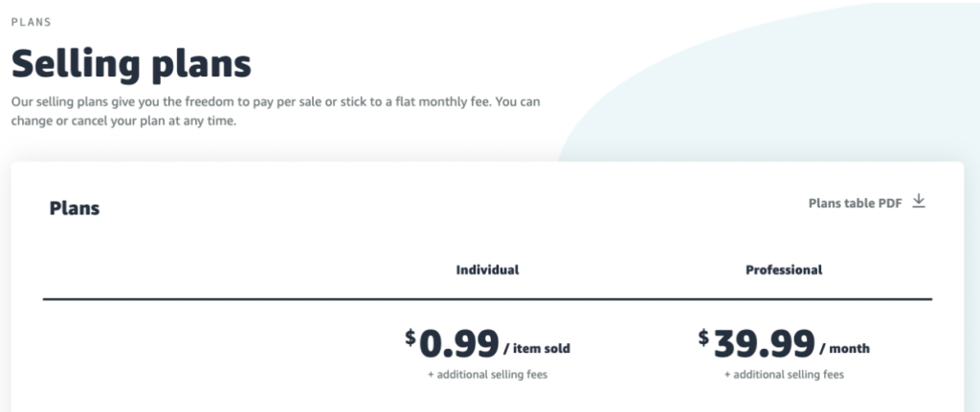Screen dimensions: 980x412
Task: Select the Individual plan column header
Action: pos(487,271)
